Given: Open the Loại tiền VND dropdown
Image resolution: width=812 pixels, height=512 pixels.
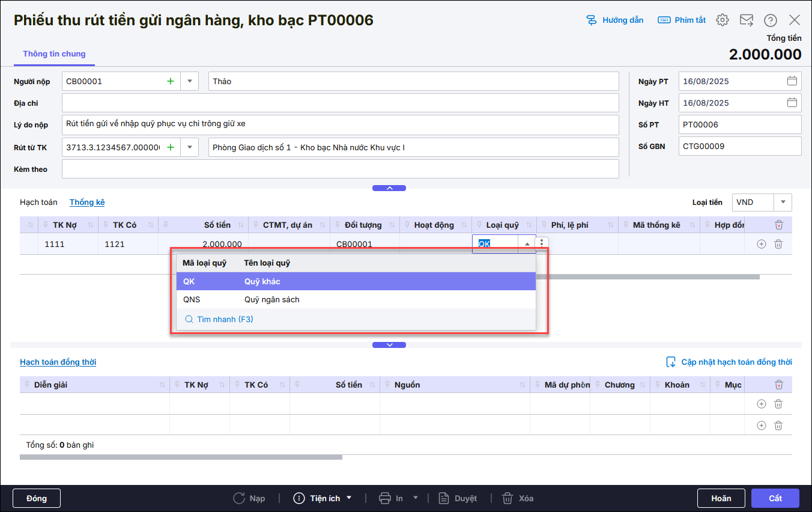Looking at the screenshot, I should coord(783,203).
